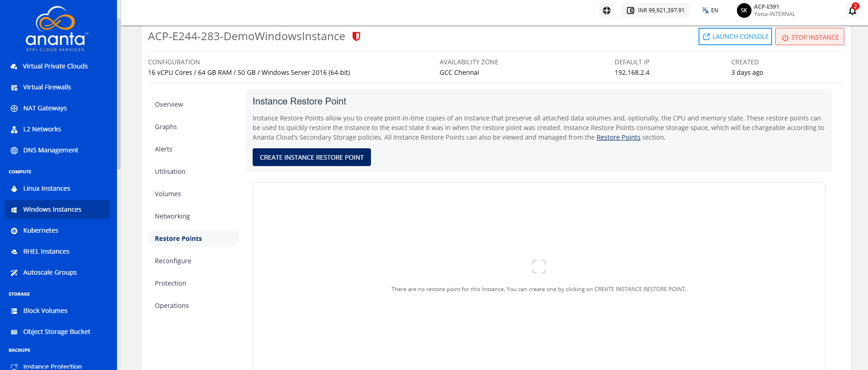Screen dimensions: 868x370
Task: Click the ACP-E591 account name
Action: [x=767, y=7]
